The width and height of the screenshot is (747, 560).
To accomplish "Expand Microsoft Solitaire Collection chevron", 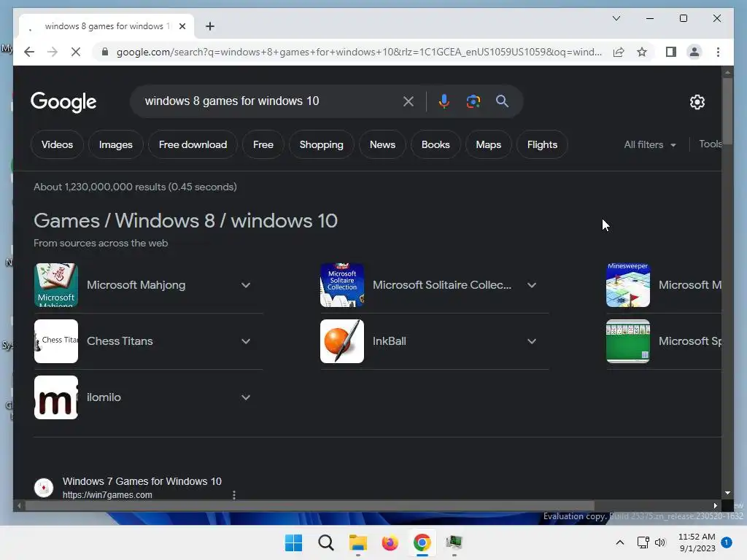I will tap(532, 285).
